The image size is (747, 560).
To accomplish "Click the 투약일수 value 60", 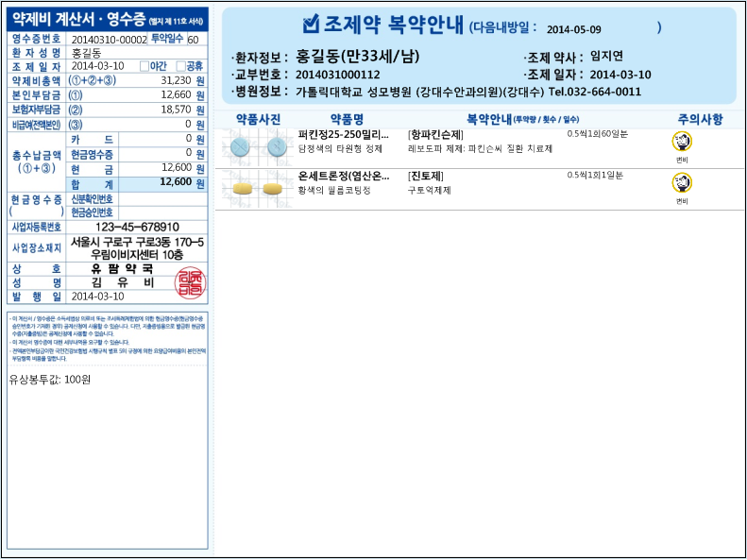I will coord(193,39).
